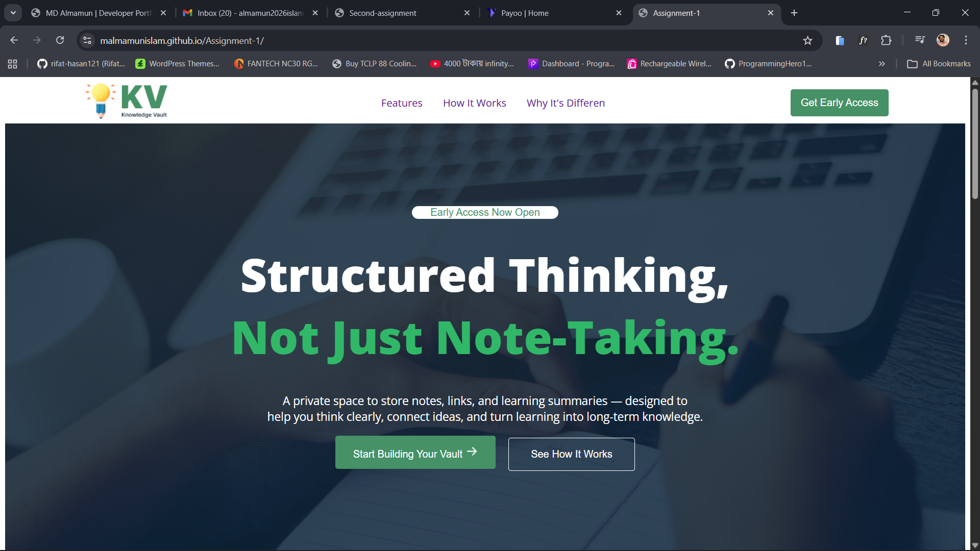Click the KV Knowledge Vault logo
The width and height of the screenshot is (980, 551).
127,101
